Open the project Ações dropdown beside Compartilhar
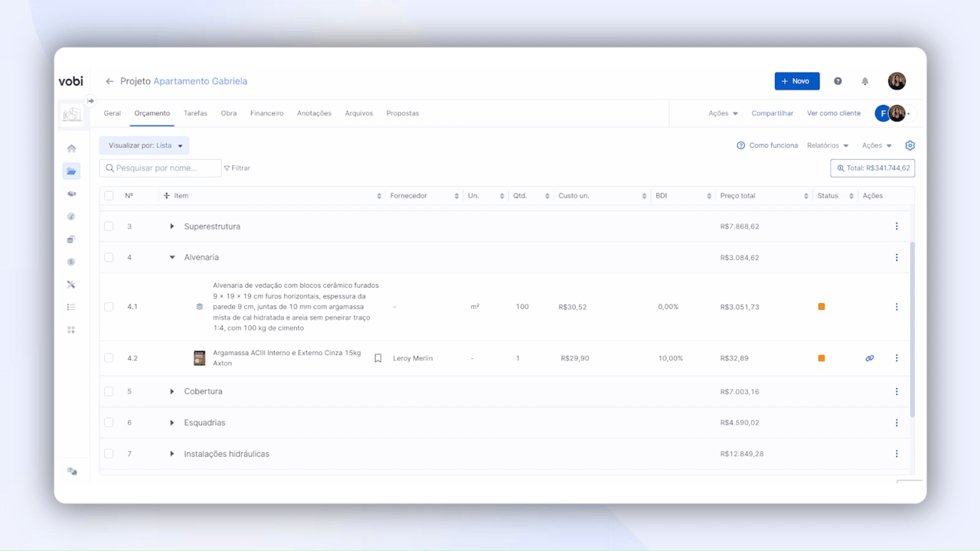980x551 pixels. [723, 113]
